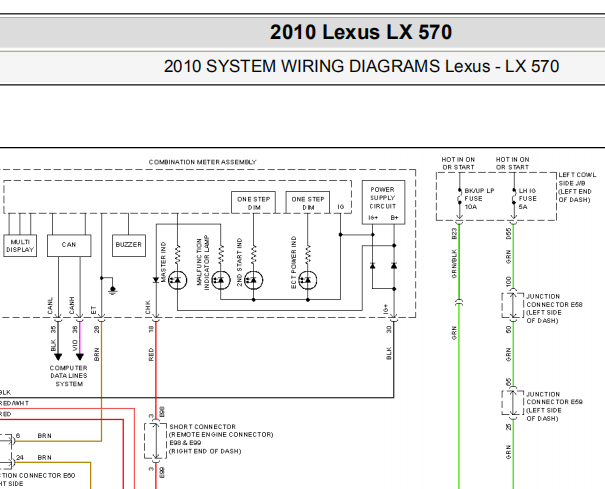Image resolution: width=605 pixels, height=489 pixels.
Task: Click the 2ND START IND LED symbol
Action: tap(253, 280)
